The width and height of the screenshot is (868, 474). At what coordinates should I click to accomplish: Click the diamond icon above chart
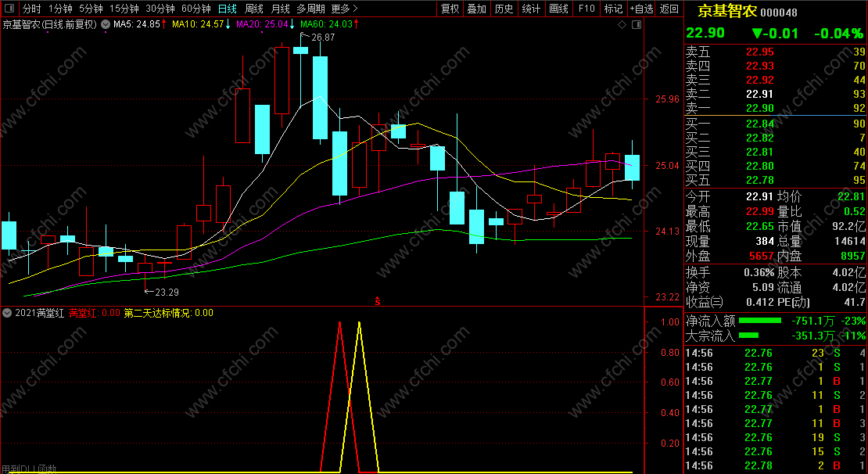pos(622,24)
